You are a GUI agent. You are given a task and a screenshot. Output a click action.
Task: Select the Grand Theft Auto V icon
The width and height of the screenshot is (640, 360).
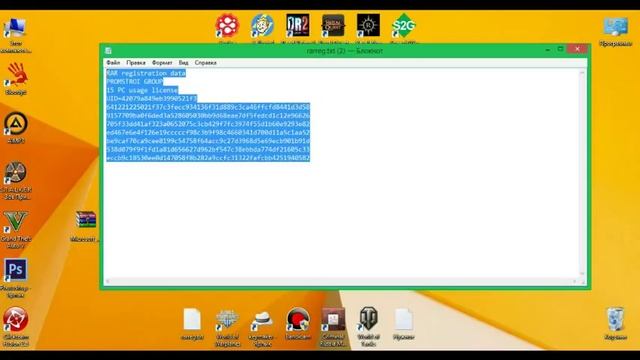[x=16, y=222]
